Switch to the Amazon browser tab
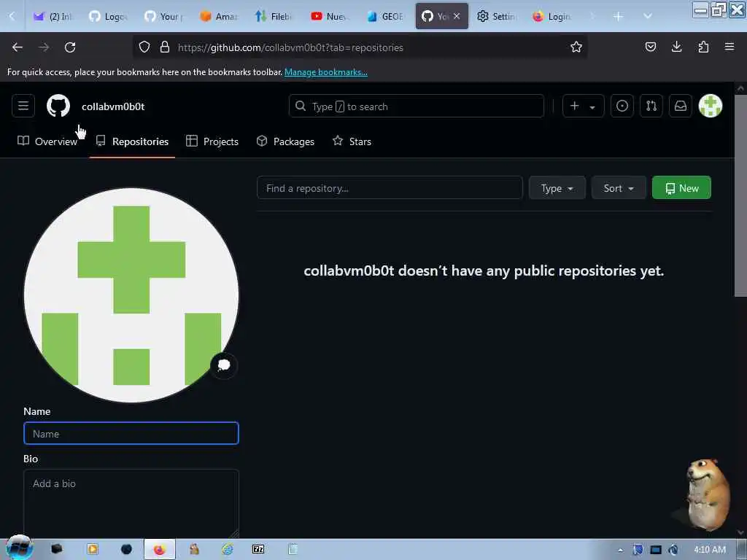Image resolution: width=747 pixels, height=560 pixels. click(219, 16)
